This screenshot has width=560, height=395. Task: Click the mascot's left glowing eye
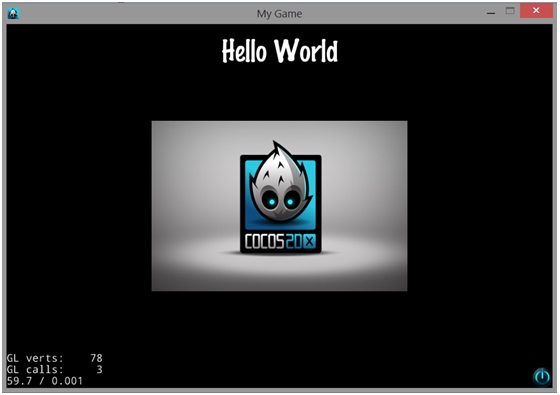[272, 202]
